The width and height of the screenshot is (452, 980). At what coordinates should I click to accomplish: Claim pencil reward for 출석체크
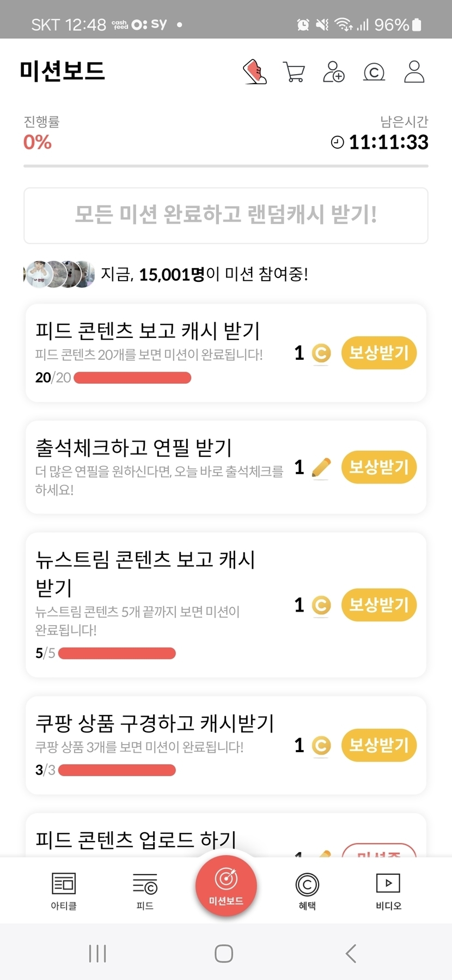(379, 467)
